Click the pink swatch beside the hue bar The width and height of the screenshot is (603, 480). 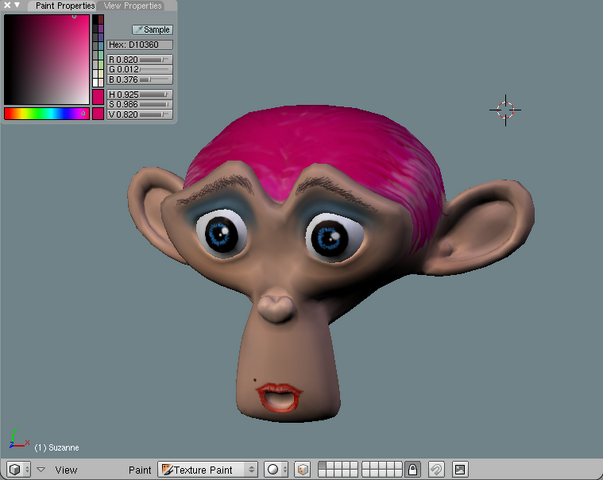(x=98, y=113)
